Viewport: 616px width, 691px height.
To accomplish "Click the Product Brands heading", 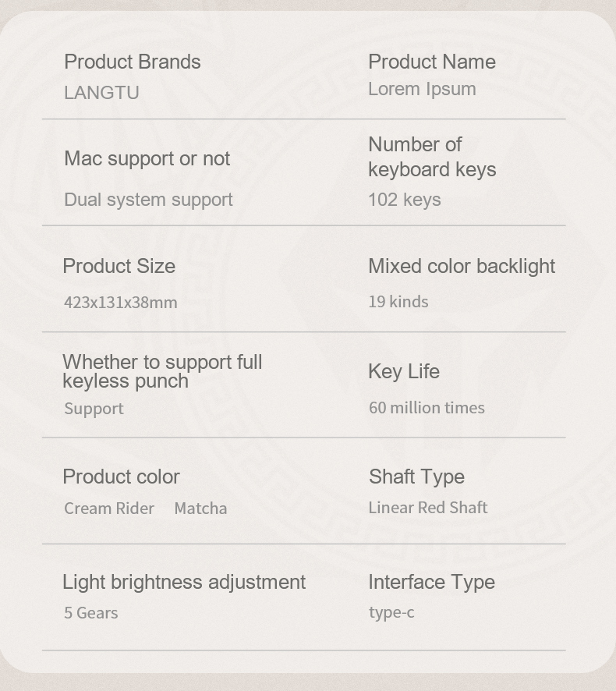I will pos(132,62).
